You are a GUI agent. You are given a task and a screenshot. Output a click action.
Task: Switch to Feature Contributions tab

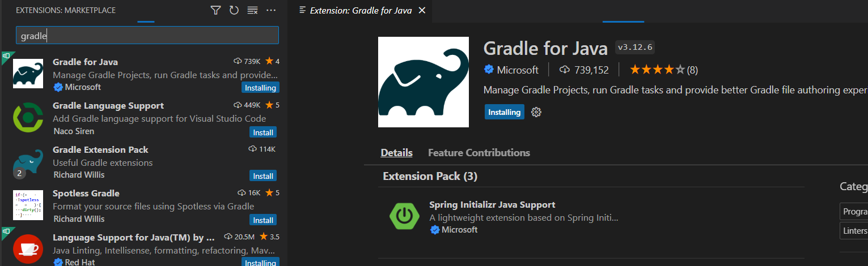479,153
